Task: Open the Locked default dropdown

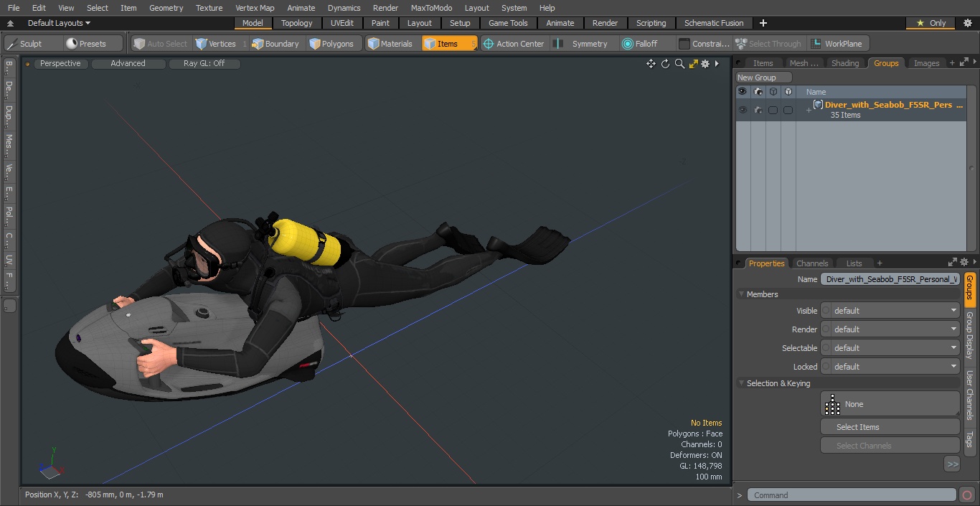Action: (890, 367)
